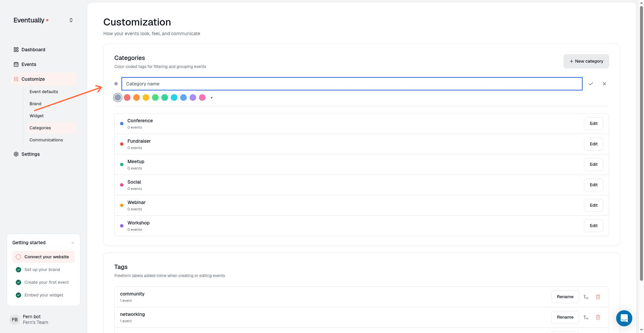Delete the community tag trash icon

point(598,297)
